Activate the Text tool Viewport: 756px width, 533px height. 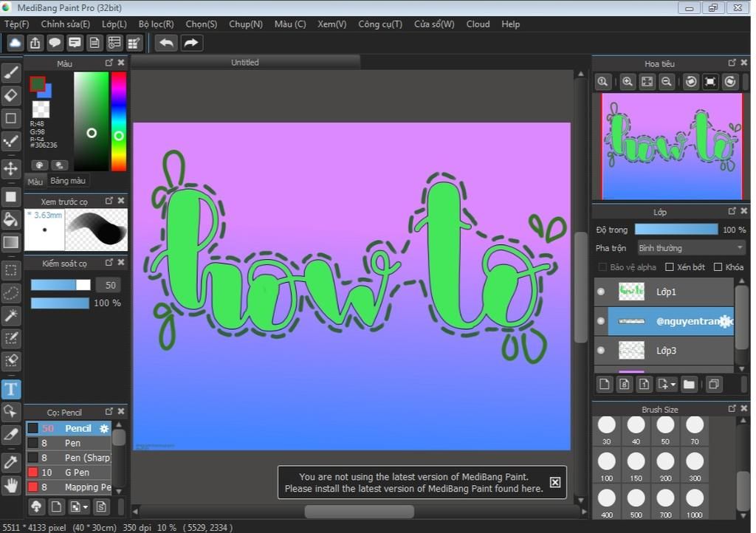click(11, 389)
